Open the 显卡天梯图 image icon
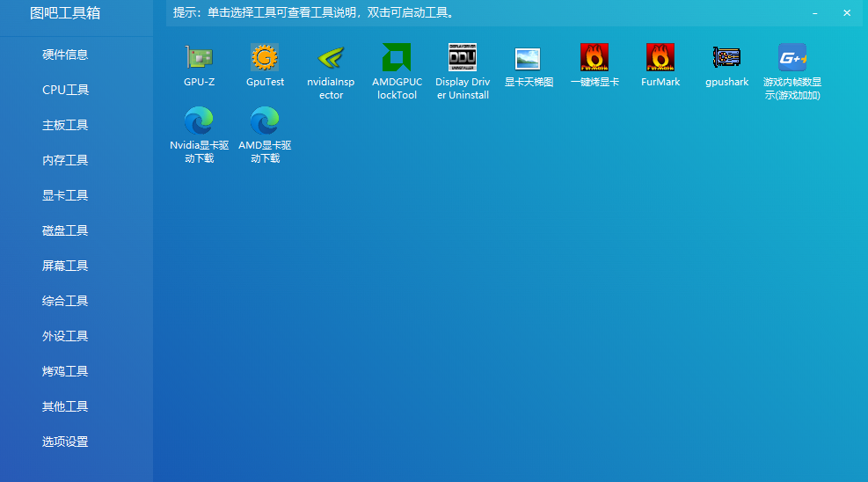The height and width of the screenshot is (482, 868). (529, 57)
